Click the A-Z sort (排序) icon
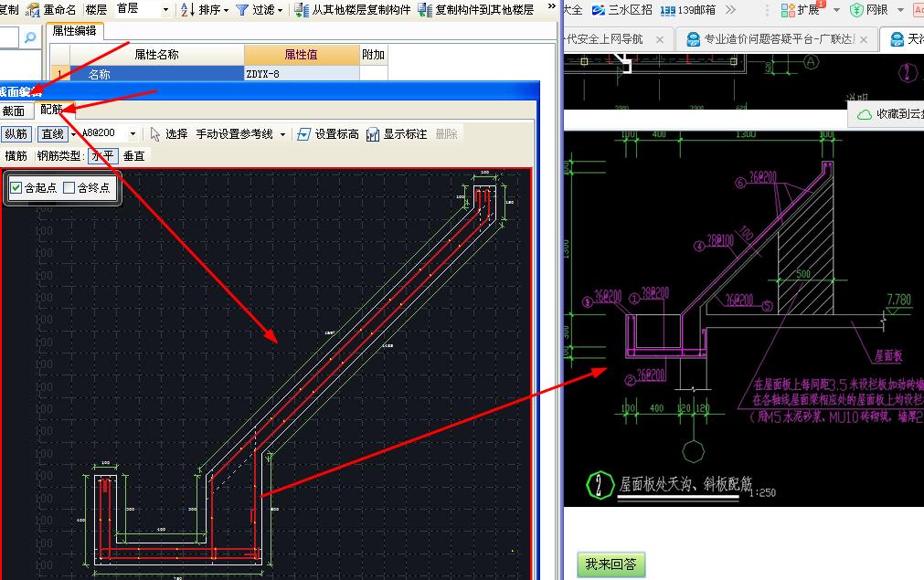 coord(187,9)
